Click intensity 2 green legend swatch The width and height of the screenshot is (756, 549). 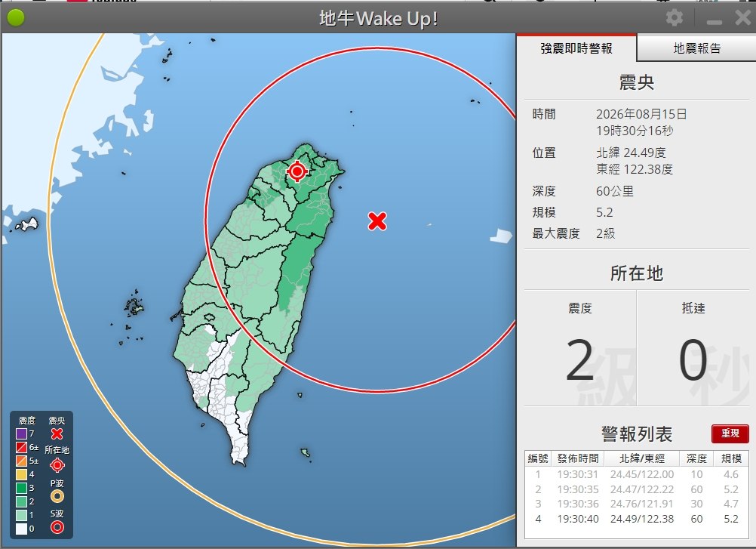pos(21,501)
